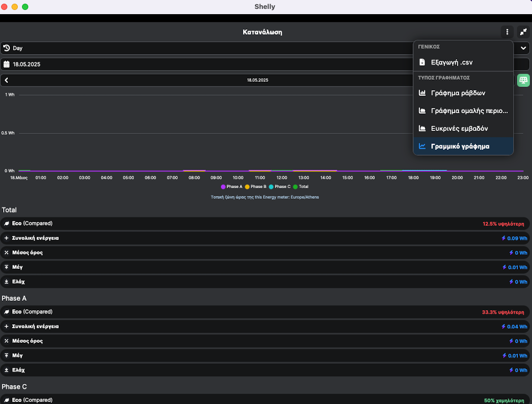
Task: Click Phase A Μέγ value 0.01 Wh
Action: [x=517, y=356]
